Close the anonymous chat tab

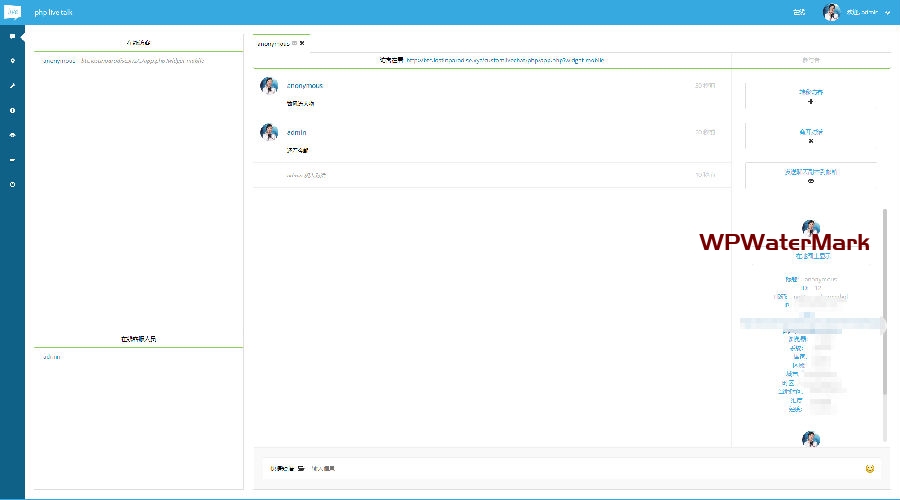click(302, 44)
